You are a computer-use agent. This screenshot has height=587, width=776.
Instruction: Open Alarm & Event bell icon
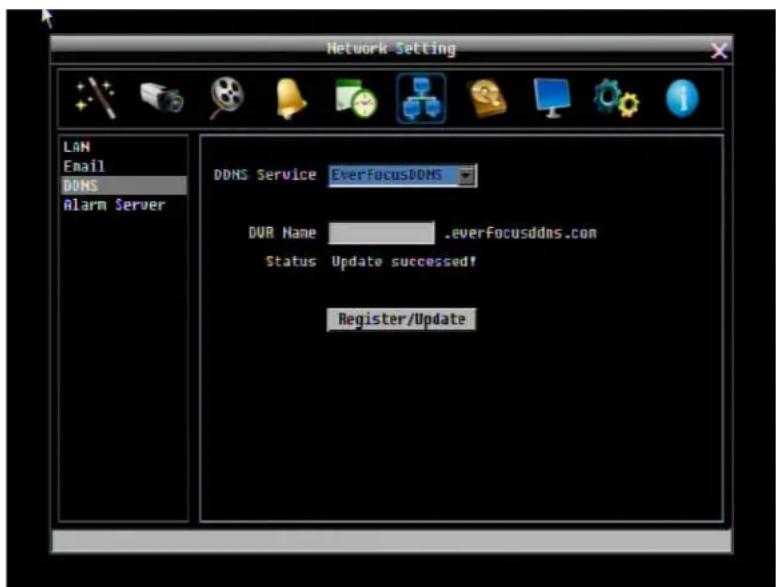pyautogui.click(x=291, y=98)
